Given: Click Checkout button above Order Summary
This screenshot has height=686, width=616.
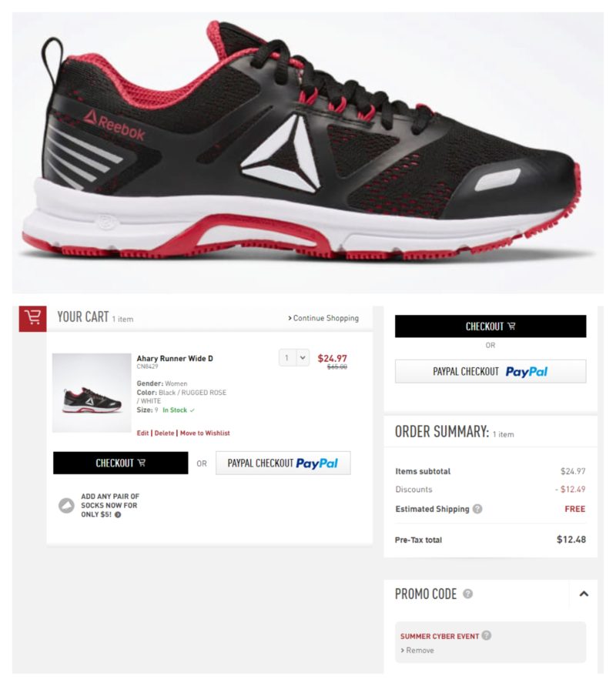Looking at the screenshot, I should (x=490, y=326).
